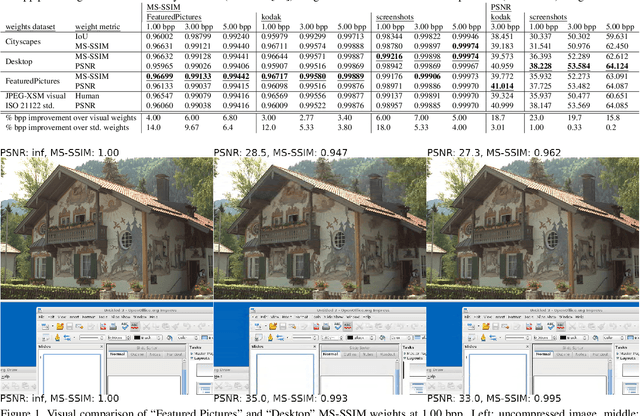Click the Open folder icon in the right Impress window
Viewport: 640px width, 416px height.
click(x=486, y=325)
